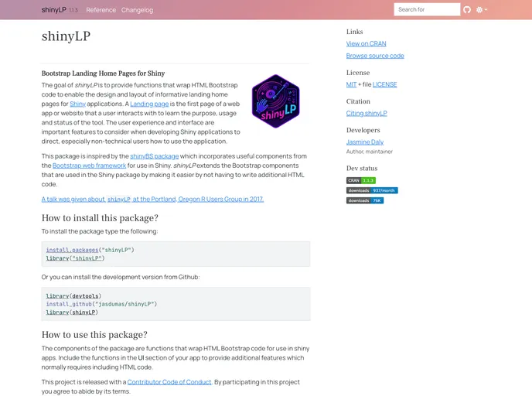
Task: Follow the Browse source code link
Action: (375, 56)
